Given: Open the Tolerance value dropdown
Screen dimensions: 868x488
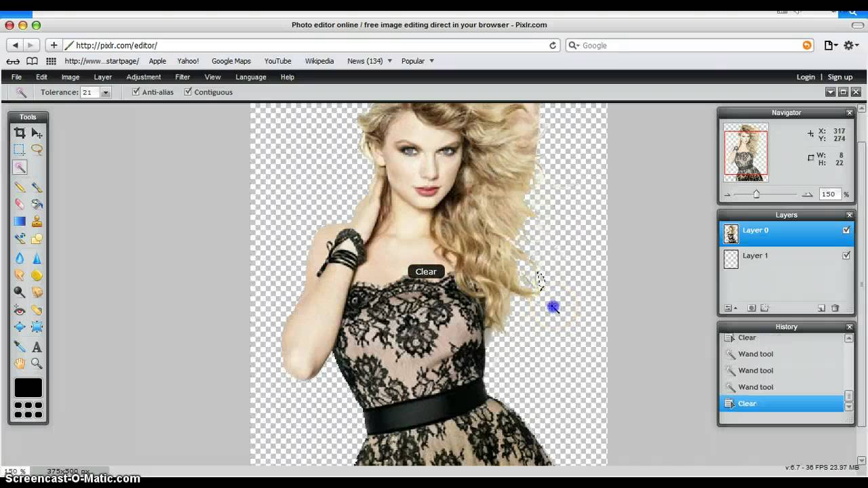Looking at the screenshot, I should point(106,93).
